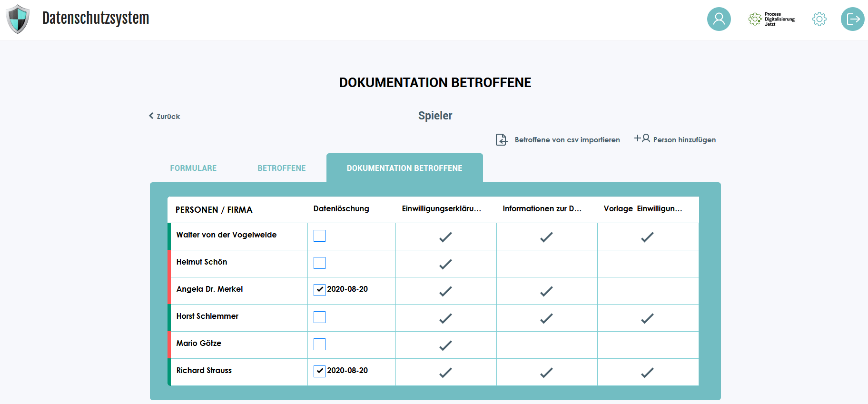Select the Helmut Schön row name
Image resolution: width=868 pixels, height=404 pixels.
[202, 262]
